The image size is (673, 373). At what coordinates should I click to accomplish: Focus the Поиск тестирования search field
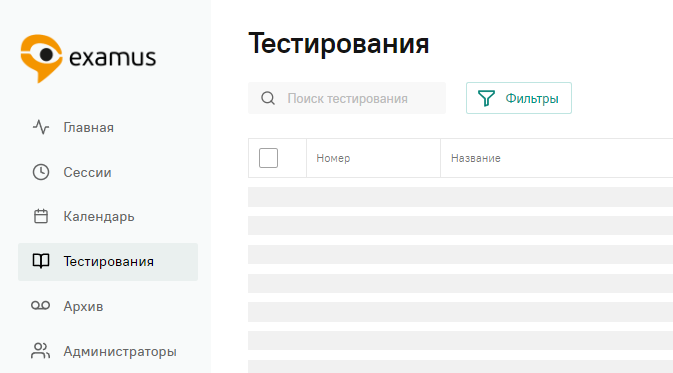coord(347,98)
